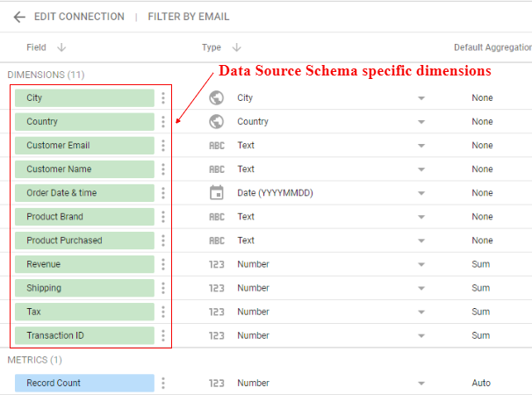Expand the type dropdown for Shipping
Screen dimensions: 532x395
tap(421, 288)
